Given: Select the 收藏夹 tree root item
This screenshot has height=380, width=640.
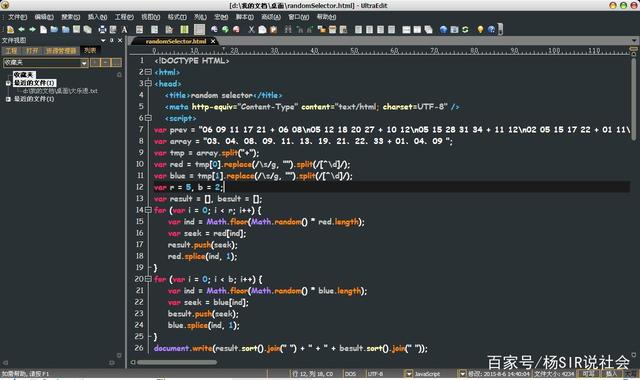Looking at the screenshot, I should click(x=24, y=75).
